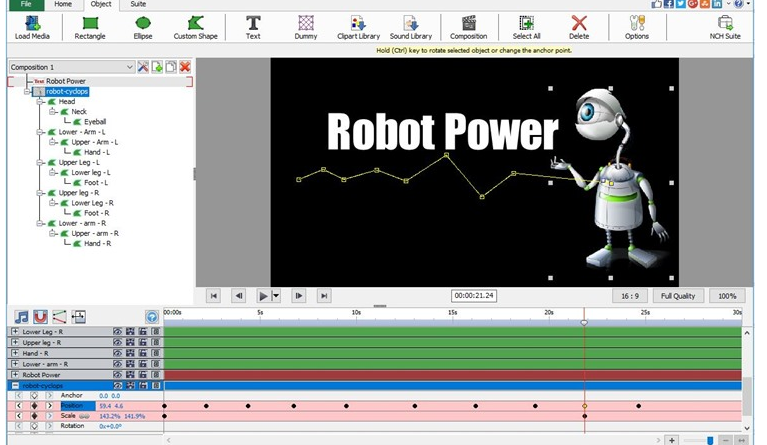Image resolution: width=767 pixels, height=445 pixels.
Task: Toggle visibility of Robot Power layer
Action: click(118, 375)
